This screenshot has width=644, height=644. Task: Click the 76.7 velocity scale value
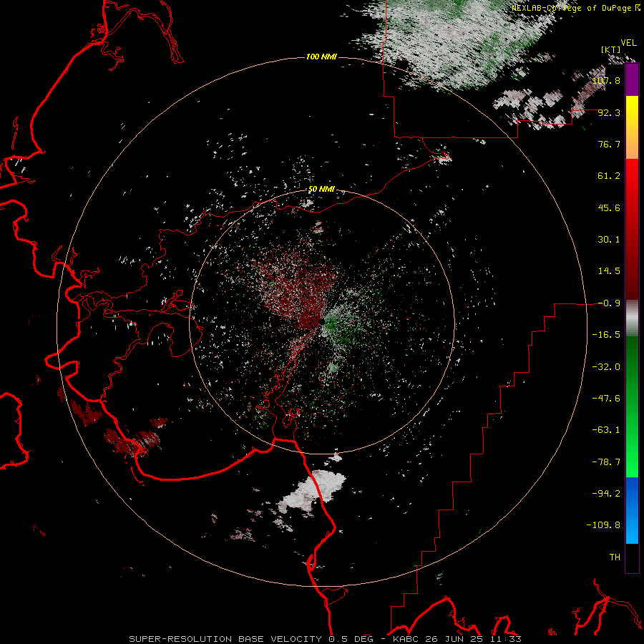(609, 144)
